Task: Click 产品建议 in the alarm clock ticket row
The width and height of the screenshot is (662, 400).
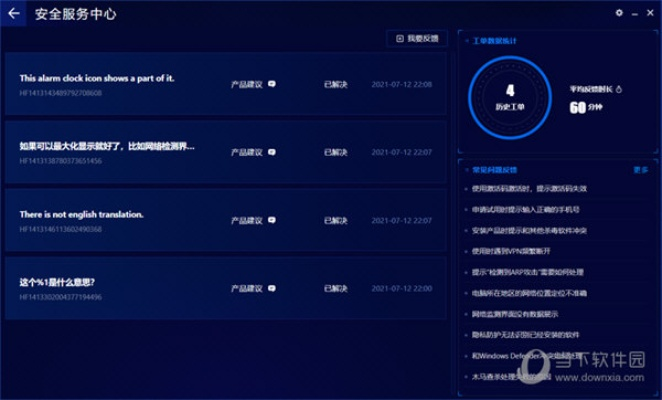Action: [247, 84]
